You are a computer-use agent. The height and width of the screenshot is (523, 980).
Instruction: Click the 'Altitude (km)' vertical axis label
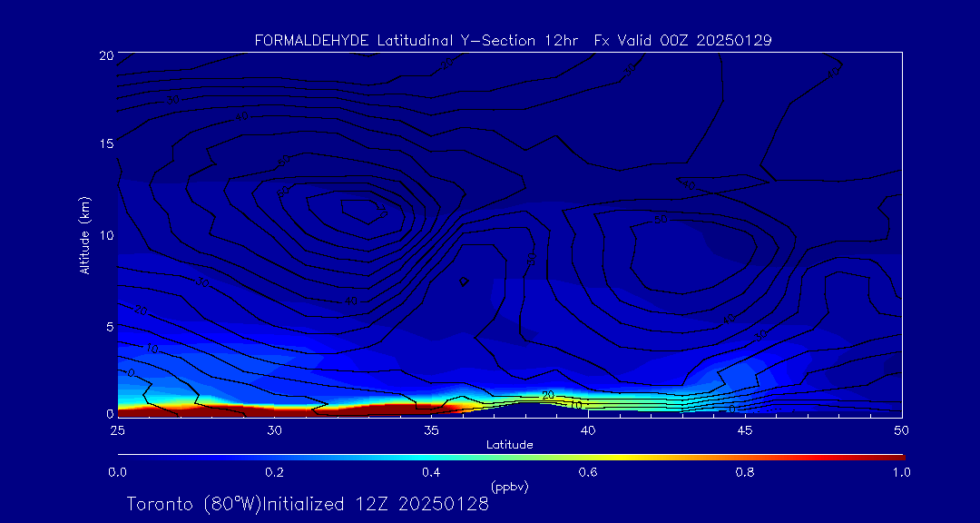pos(85,234)
